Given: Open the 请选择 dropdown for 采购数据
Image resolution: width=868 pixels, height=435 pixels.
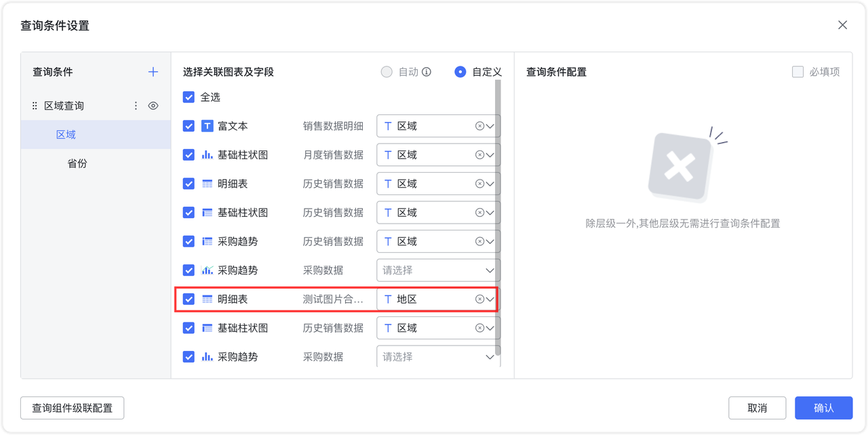Looking at the screenshot, I should point(437,270).
